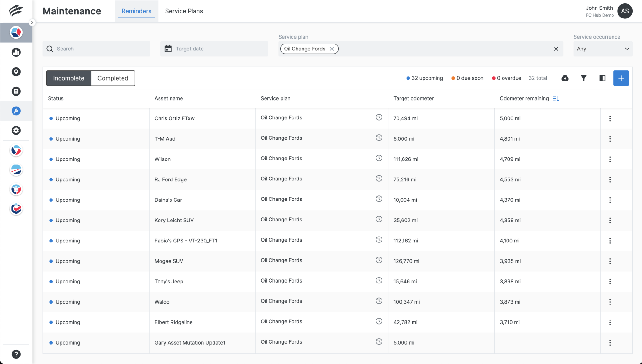The width and height of the screenshot is (642, 364).
Task: Remove the Oil Change Fords filter chip
Action: coord(332,49)
